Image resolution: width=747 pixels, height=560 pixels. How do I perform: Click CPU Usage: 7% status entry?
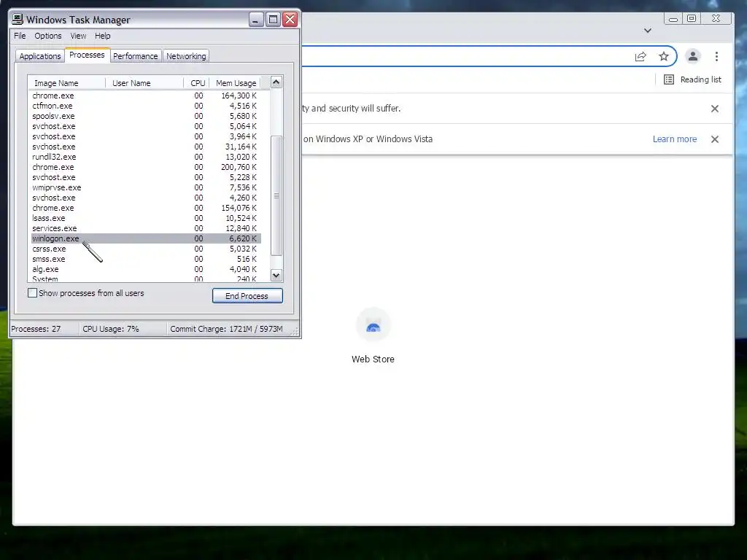click(123, 329)
